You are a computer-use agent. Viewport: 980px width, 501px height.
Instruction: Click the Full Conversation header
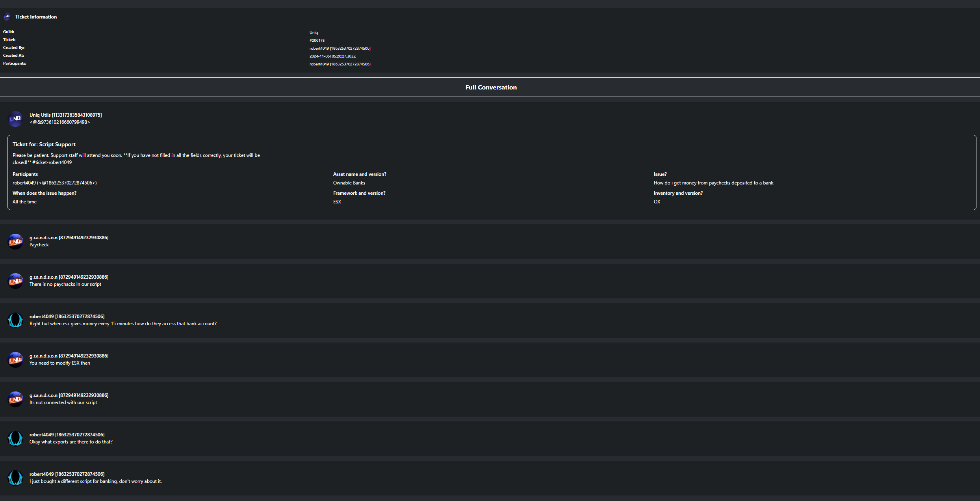click(491, 88)
